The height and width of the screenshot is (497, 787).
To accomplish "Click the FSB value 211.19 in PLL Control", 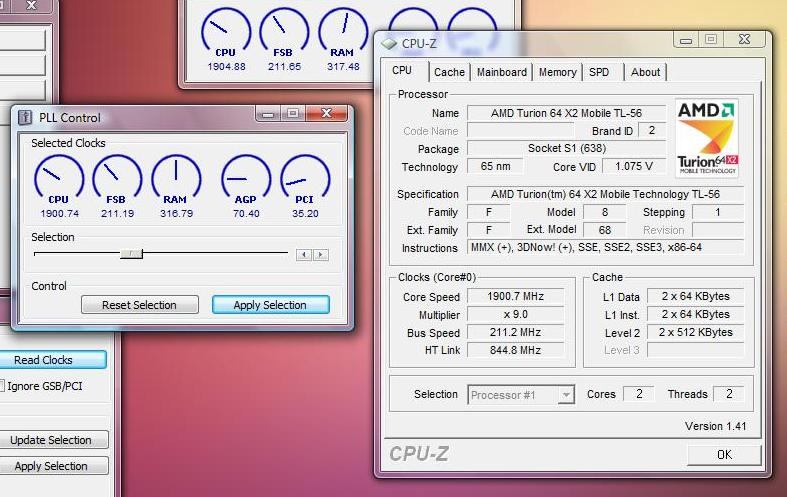I will 117,214.
